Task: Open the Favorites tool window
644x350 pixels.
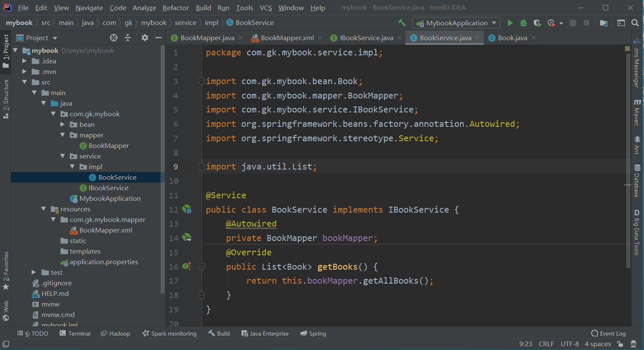Action: pyautogui.click(x=6, y=271)
